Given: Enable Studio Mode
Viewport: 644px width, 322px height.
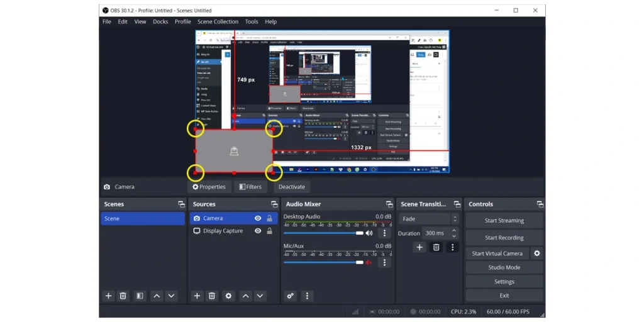Looking at the screenshot, I should 504,267.
